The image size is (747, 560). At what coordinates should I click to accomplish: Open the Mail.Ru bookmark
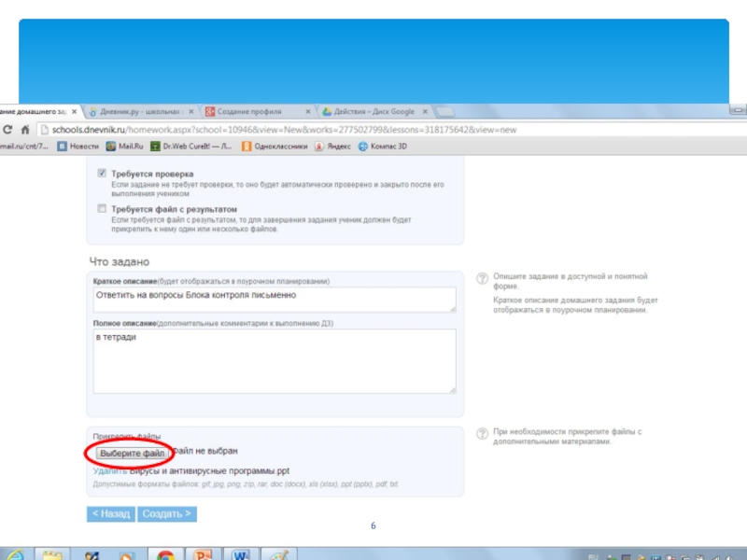click(x=125, y=147)
